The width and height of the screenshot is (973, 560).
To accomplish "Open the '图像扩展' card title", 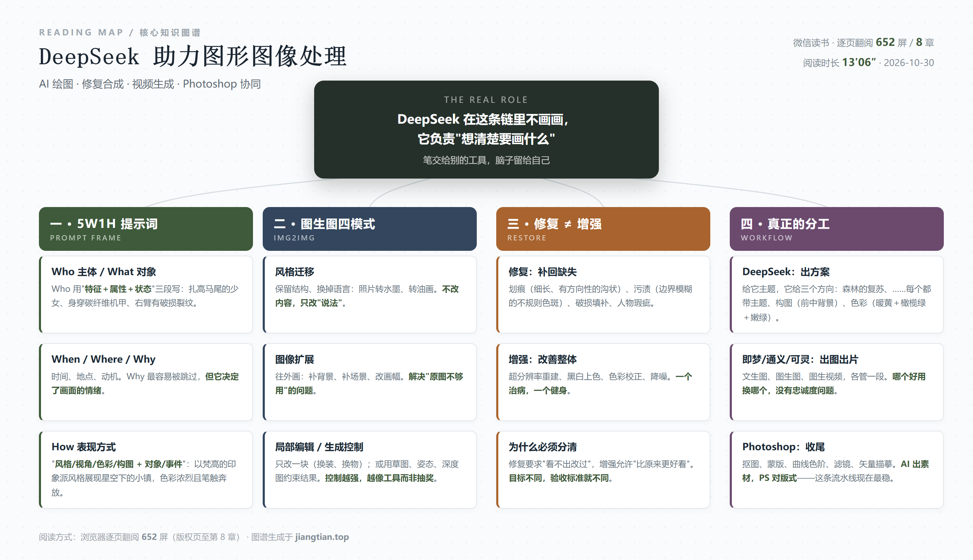I will [x=295, y=359].
